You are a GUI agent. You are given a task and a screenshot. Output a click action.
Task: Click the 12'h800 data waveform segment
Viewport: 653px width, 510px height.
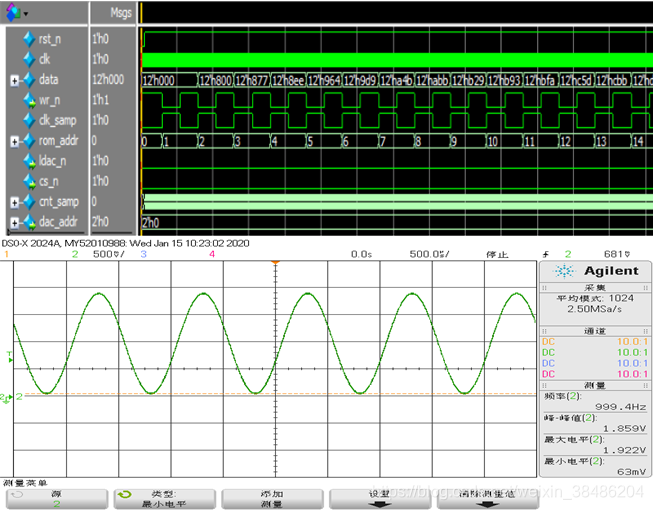[x=216, y=80]
